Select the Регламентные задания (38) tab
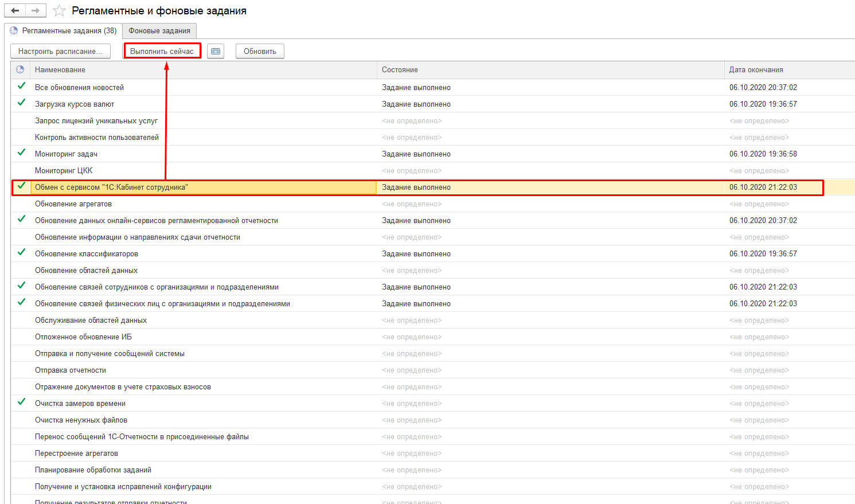 tap(64, 31)
